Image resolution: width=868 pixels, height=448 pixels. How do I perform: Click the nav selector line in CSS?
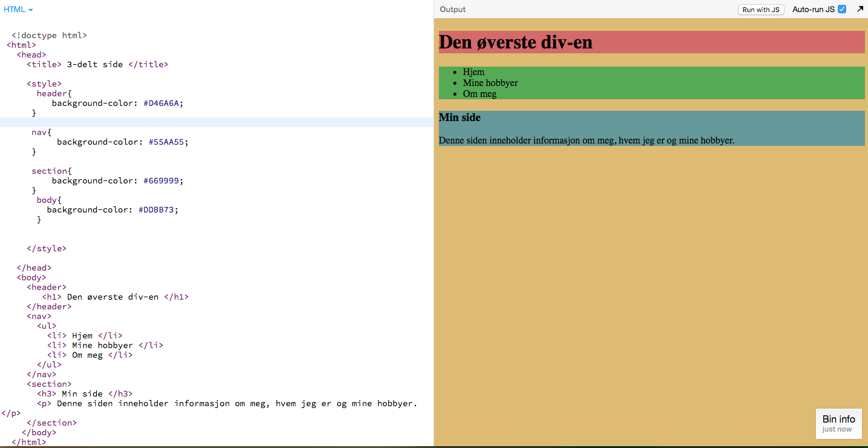42,132
